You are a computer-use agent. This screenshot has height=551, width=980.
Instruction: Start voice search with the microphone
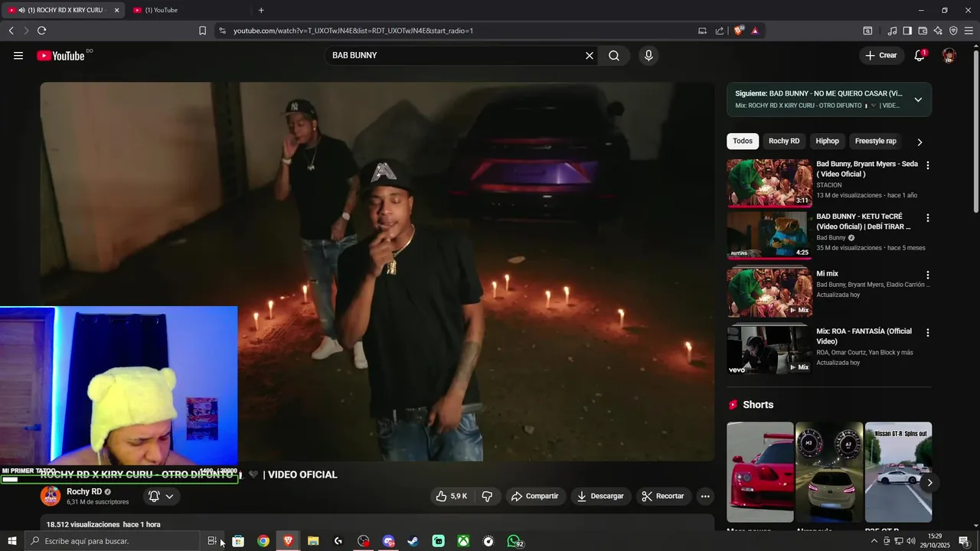648,56
